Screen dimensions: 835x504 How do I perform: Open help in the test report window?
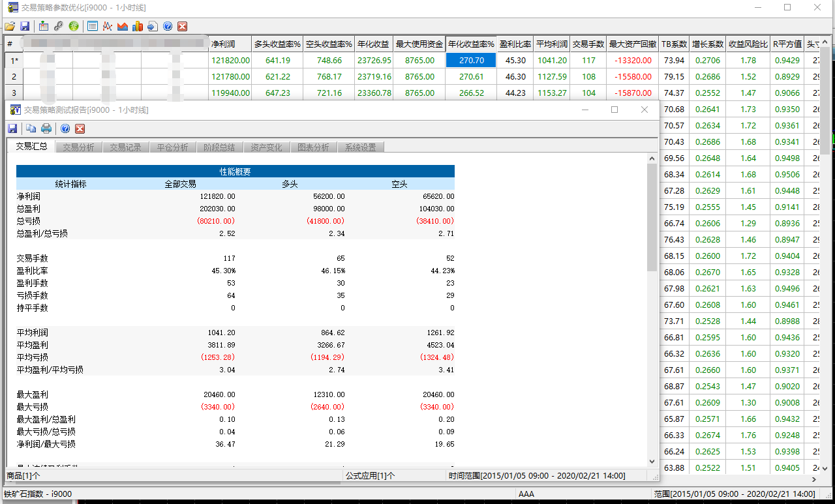tap(65, 128)
